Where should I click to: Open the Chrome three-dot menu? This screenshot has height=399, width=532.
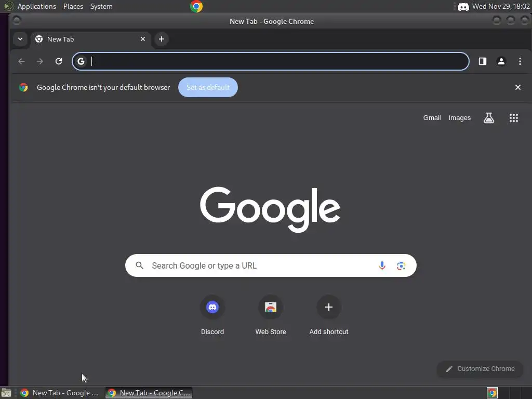point(520,61)
